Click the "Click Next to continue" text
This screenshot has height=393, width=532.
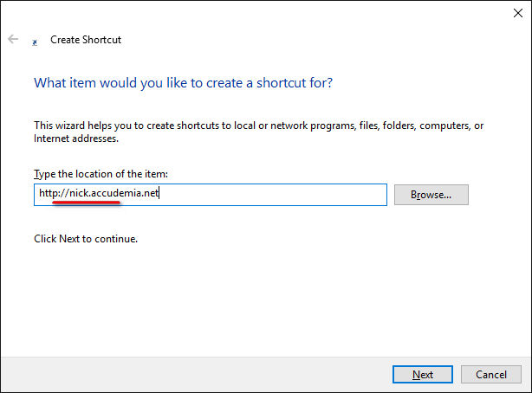tap(85, 238)
